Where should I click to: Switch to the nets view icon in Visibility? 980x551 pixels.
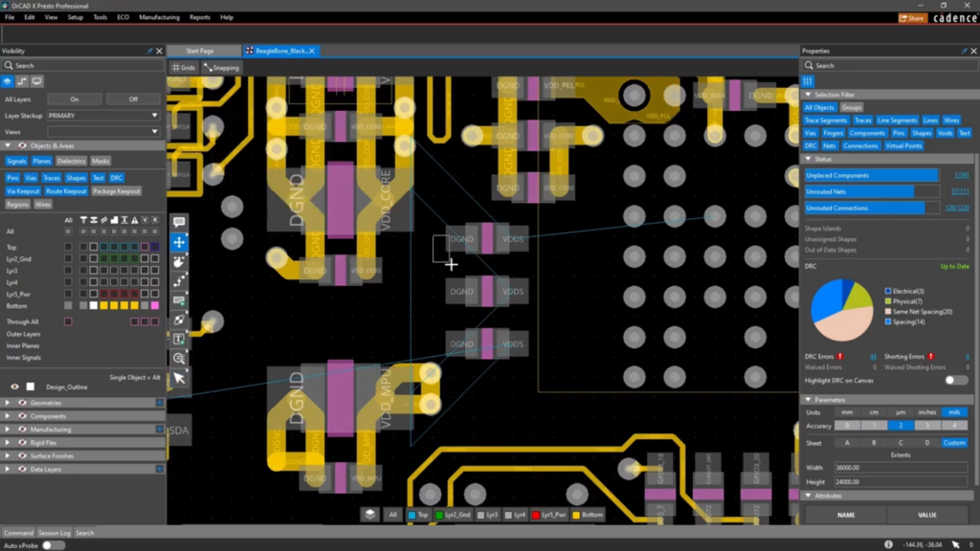(22, 81)
